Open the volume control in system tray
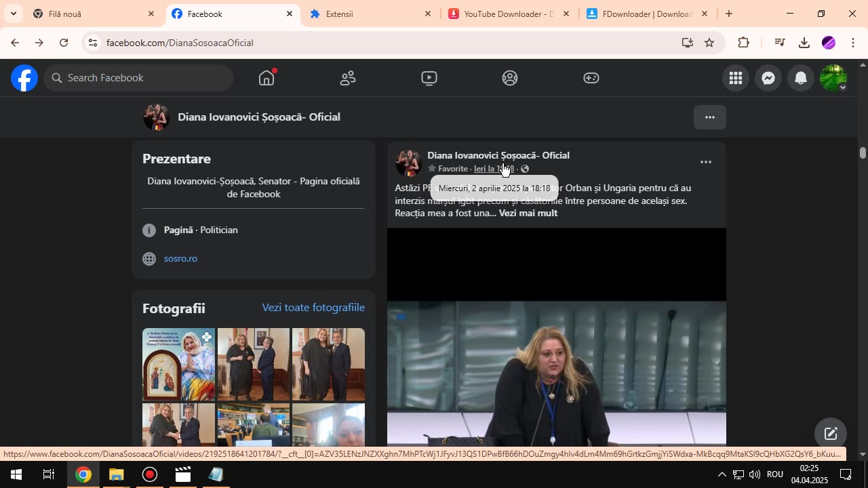This screenshot has width=868, height=488. click(755, 474)
